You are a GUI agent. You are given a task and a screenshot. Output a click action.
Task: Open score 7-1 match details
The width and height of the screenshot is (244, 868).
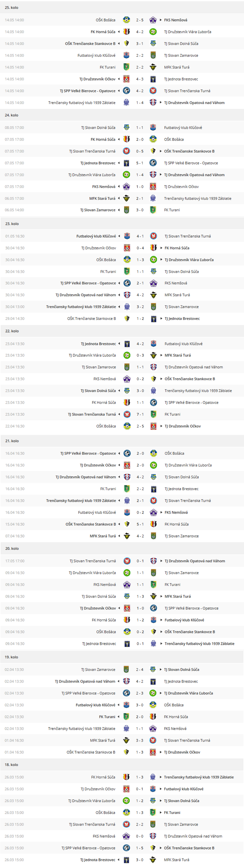point(140,414)
